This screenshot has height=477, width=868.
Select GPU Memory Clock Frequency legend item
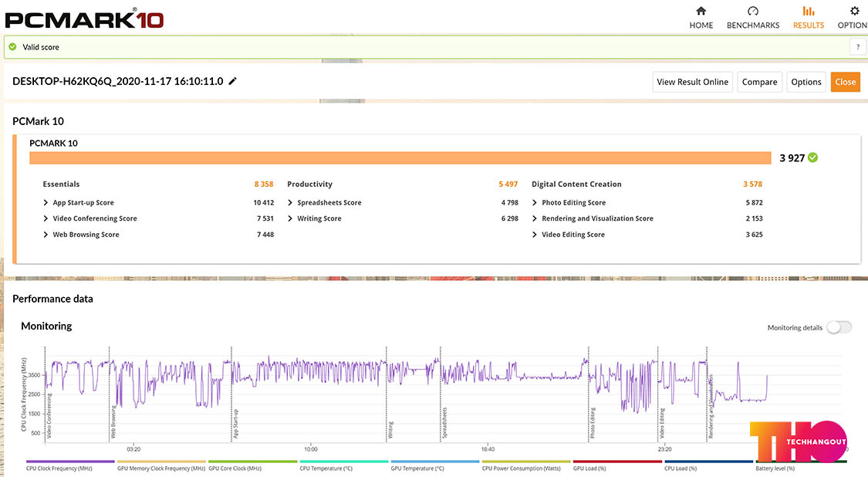pyautogui.click(x=161, y=466)
